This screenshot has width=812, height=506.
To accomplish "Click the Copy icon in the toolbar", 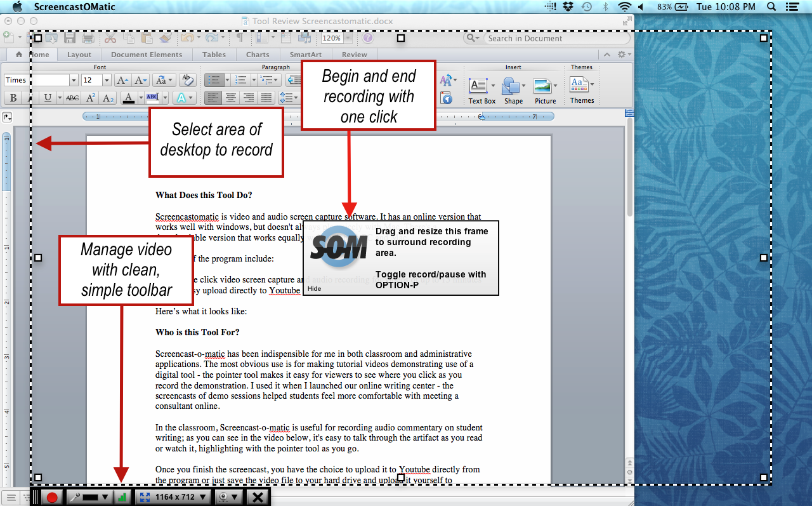I will pos(129,38).
